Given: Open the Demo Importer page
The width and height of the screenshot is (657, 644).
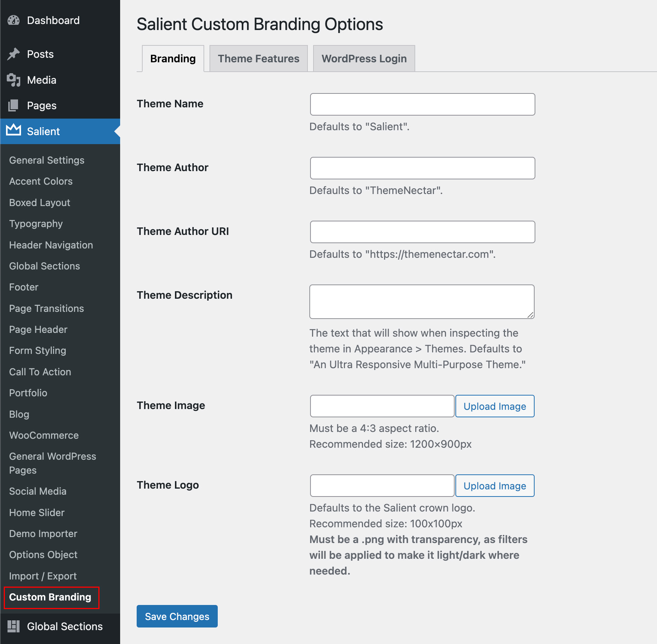Looking at the screenshot, I should click(43, 533).
